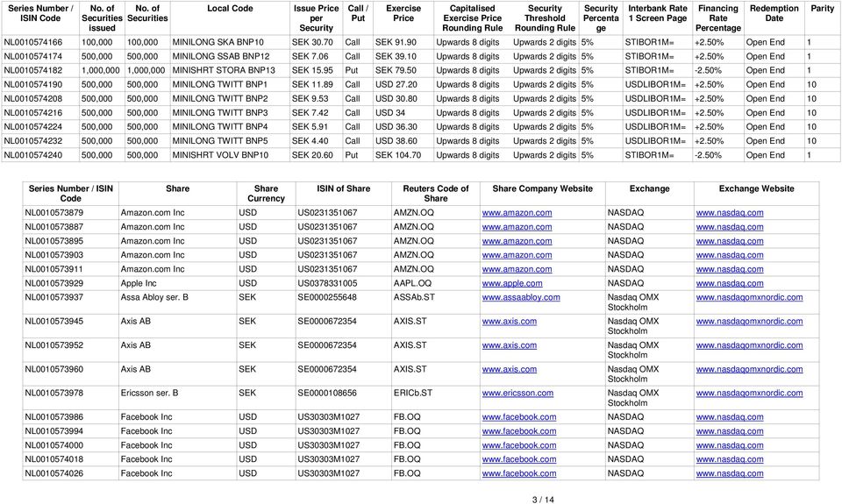Follow the www.apple.com link
This screenshot has width=842, height=504.
(511, 283)
